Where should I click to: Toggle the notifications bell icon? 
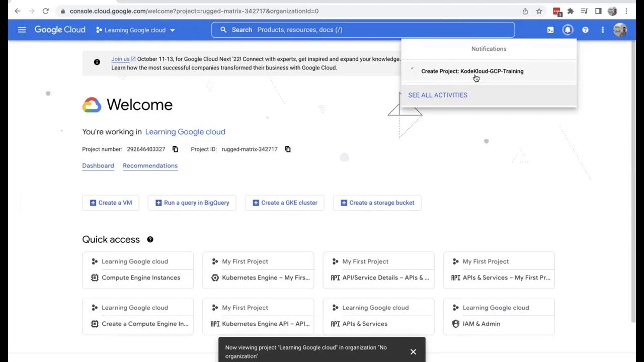pyautogui.click(x=568, y=30)
